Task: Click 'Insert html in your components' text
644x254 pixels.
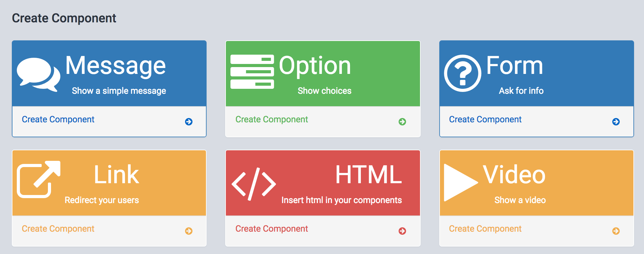Action: point(342,200)
